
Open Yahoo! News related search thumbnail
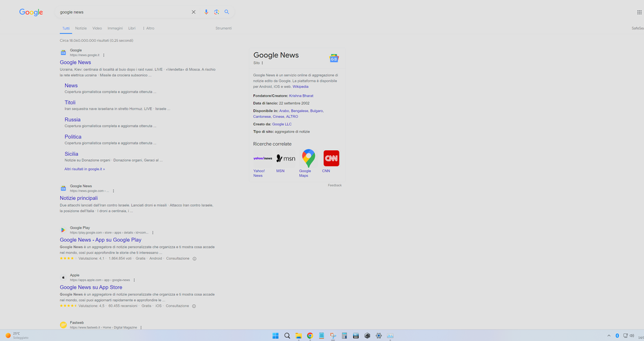pos(263,159)
